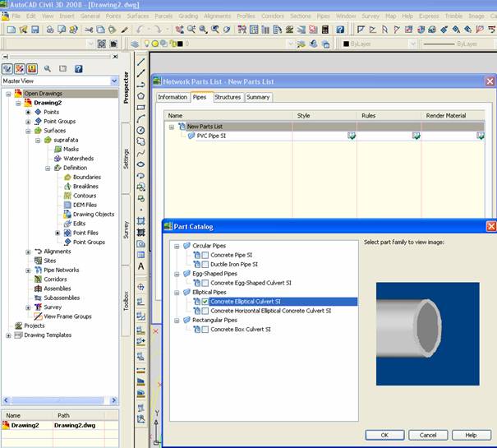This screenshot has width=497, height=448.
Task: Check the Concrete Pipe SI checkbox
Action: click(x=205, y=255)
